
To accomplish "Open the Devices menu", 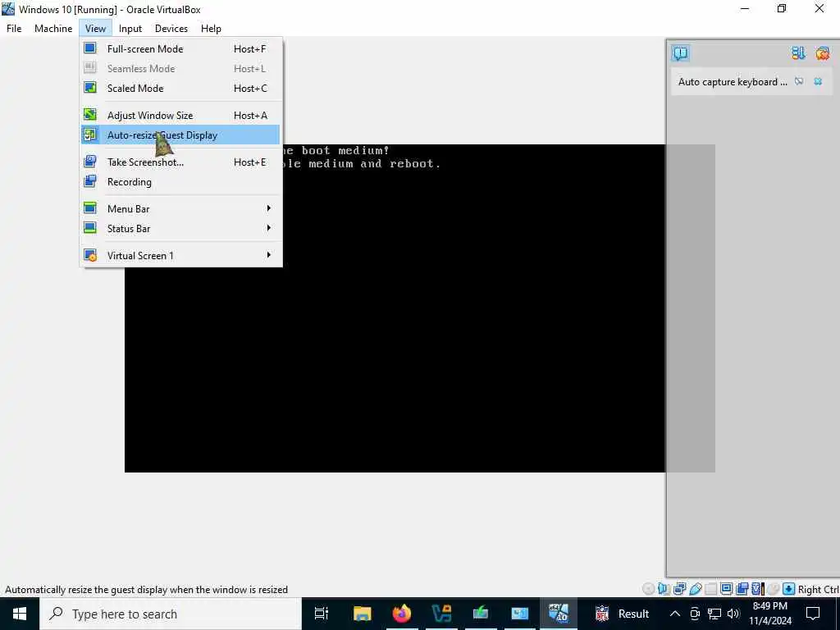I will (171, 29).
